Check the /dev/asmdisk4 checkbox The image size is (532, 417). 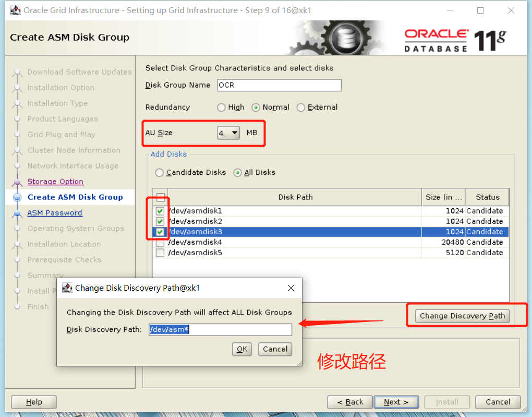point(160,243)
